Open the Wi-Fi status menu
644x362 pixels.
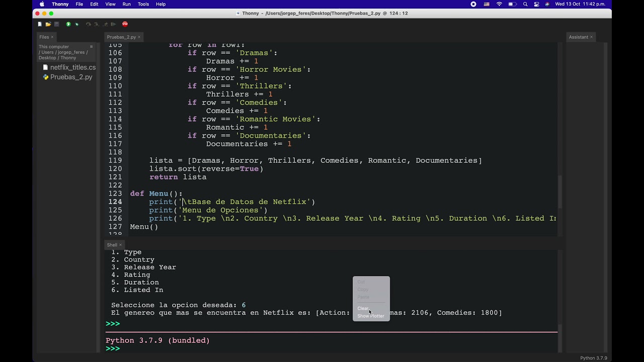point(499,4)
